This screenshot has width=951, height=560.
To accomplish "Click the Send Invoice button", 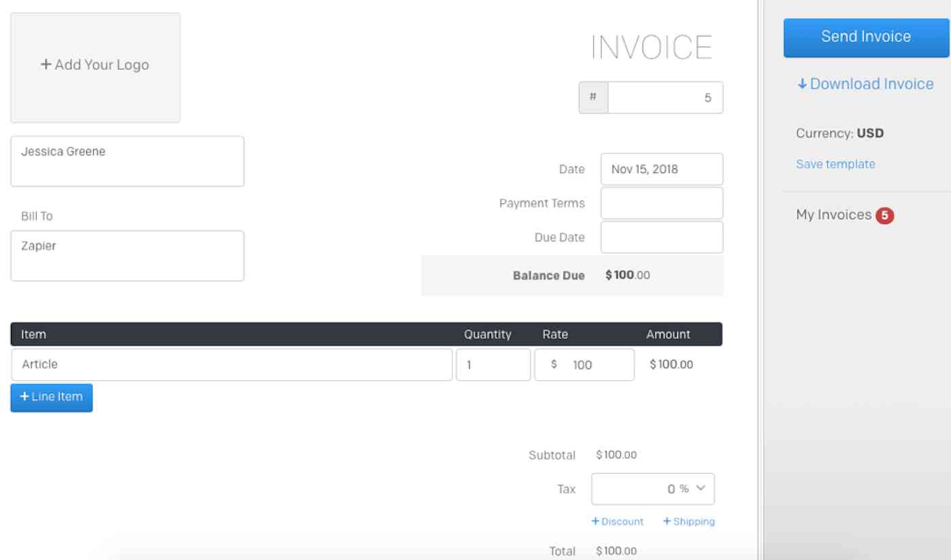I will [866, 36].
